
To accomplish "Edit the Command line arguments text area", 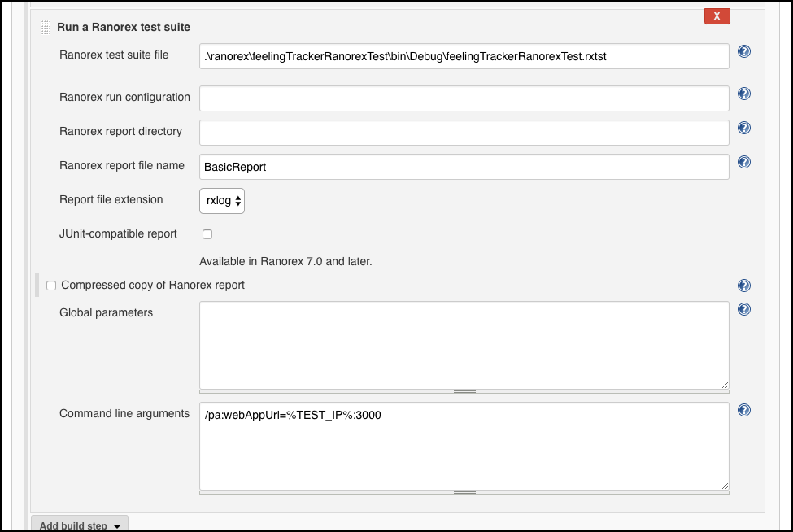I will point(464,446).
